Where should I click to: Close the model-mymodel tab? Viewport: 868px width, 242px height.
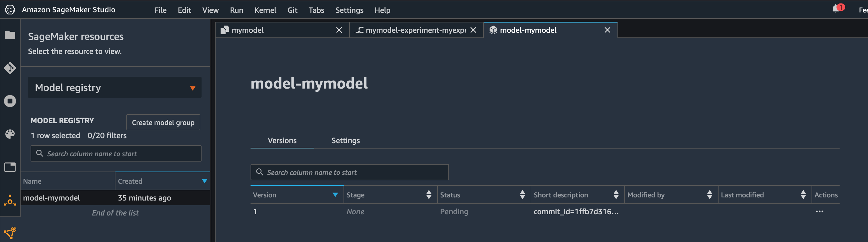(x=607, y=30)
